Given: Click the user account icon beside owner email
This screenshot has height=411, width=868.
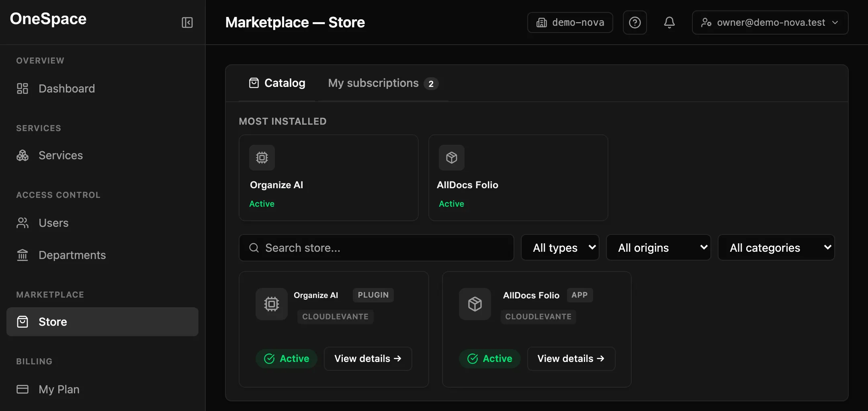Looking at the screenshot, I should coord(706,23).
